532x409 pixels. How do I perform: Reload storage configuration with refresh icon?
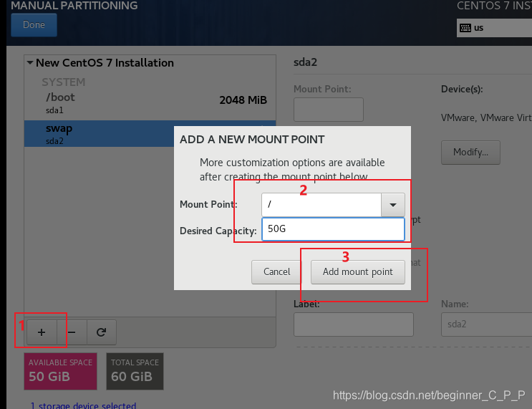click(x=102, y=332)
